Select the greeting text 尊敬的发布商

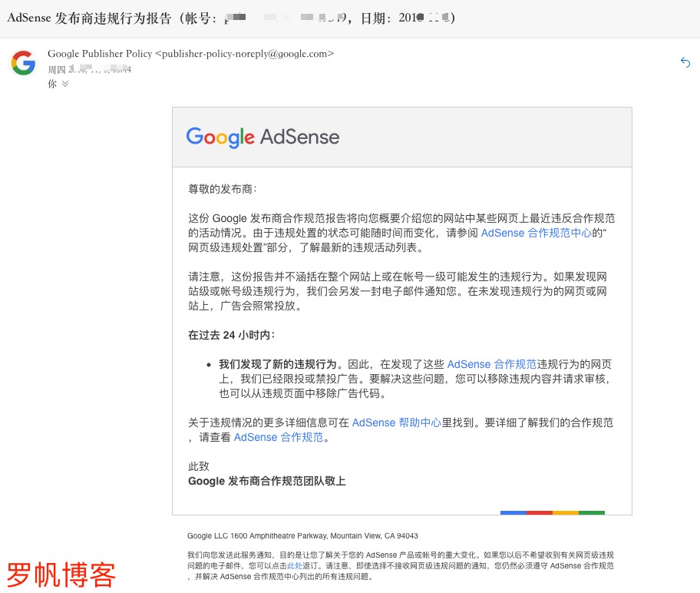click(220, 189)
